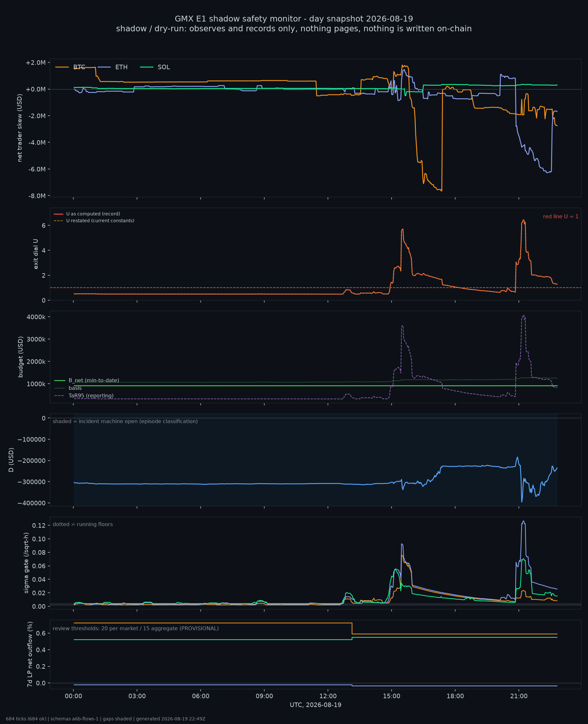Viewport: 588px width, 724px height.
Task: Click the BTC legend line sample
Action: tap(62, 67)
